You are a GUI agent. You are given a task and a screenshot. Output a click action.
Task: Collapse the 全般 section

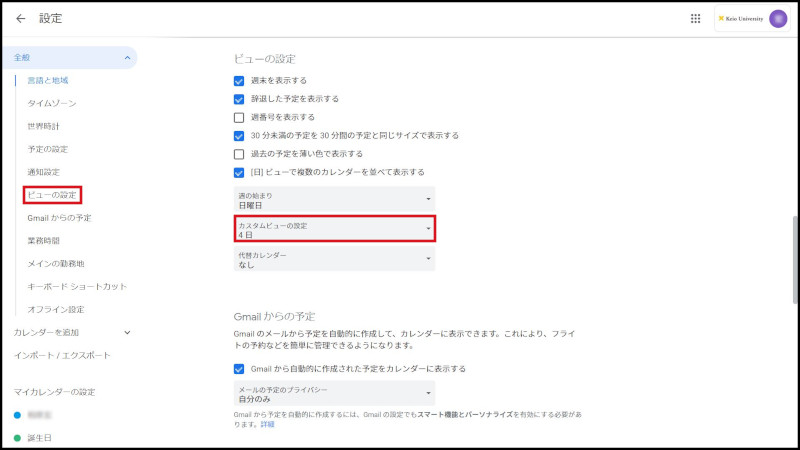pos(127,58)
